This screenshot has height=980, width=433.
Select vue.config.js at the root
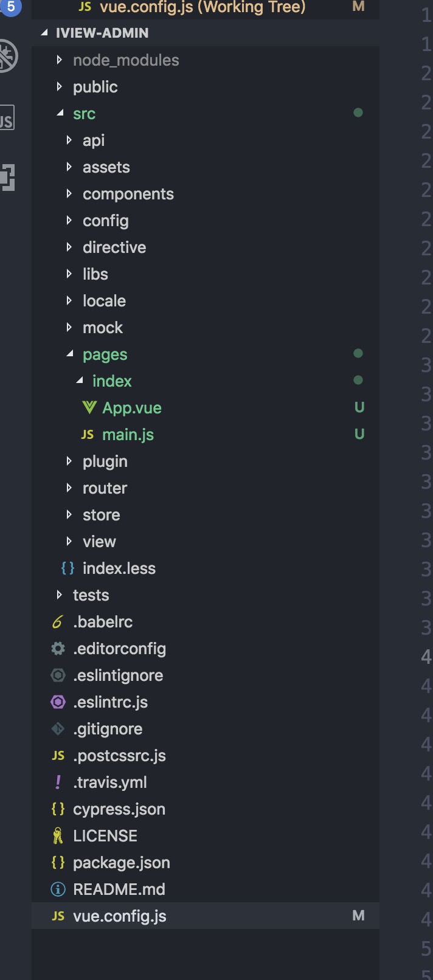(119, 916)
